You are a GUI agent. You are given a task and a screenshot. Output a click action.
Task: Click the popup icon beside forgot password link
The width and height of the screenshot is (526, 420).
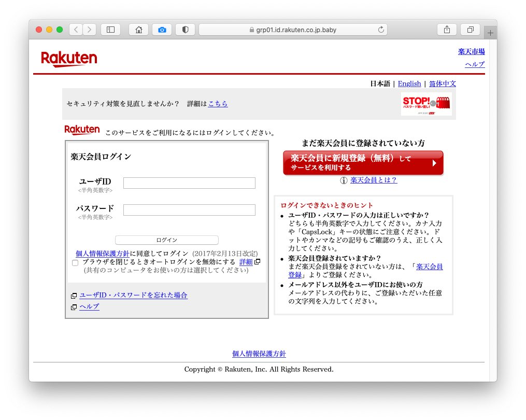[x=74, y=296]
